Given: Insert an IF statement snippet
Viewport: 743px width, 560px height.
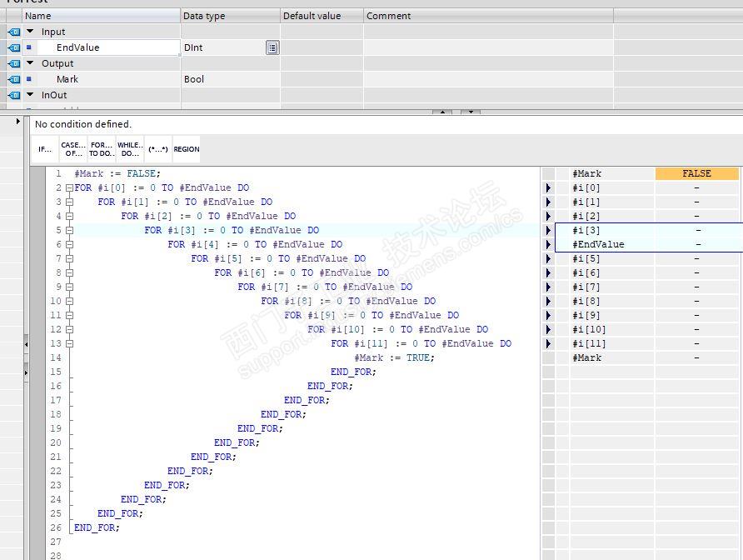Looking at the screenshot, I should click(x=45, y=149).
